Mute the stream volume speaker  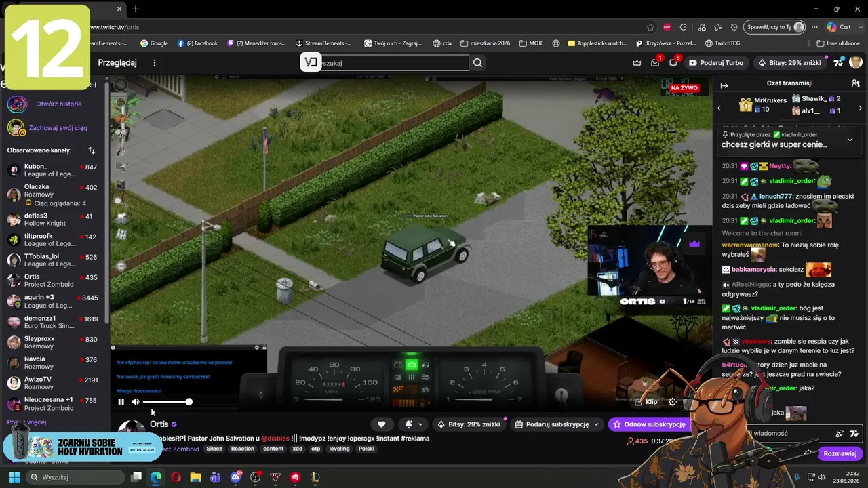pos(135,402)
